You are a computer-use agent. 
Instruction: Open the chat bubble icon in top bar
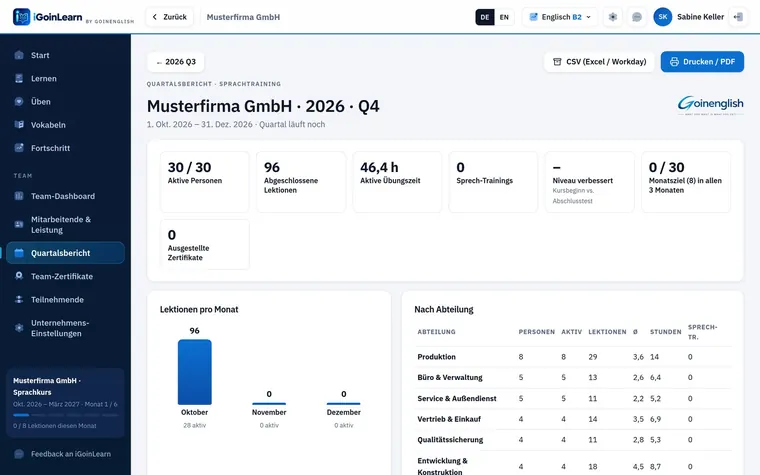coord(637,17)
